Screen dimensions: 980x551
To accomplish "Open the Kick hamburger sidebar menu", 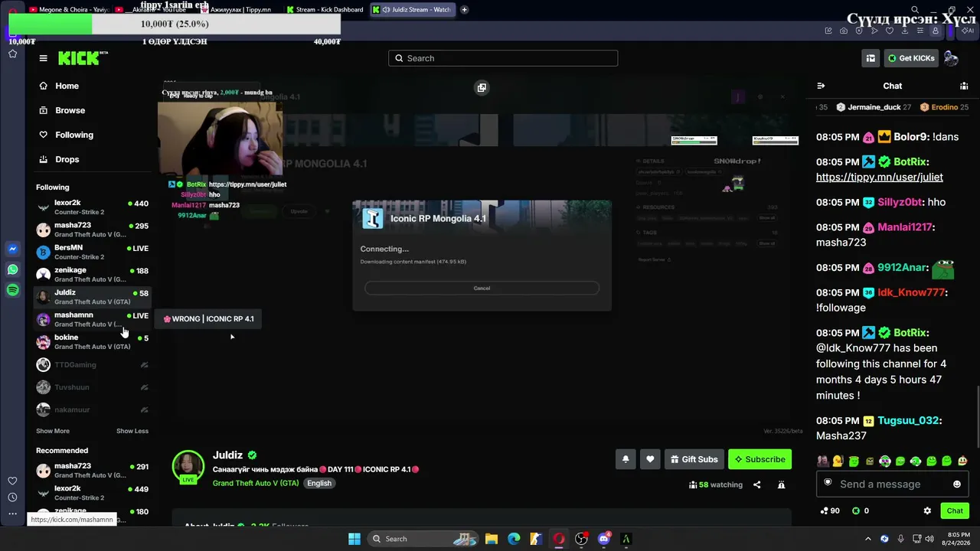I will pyautogui.click(x=44, y=58).
